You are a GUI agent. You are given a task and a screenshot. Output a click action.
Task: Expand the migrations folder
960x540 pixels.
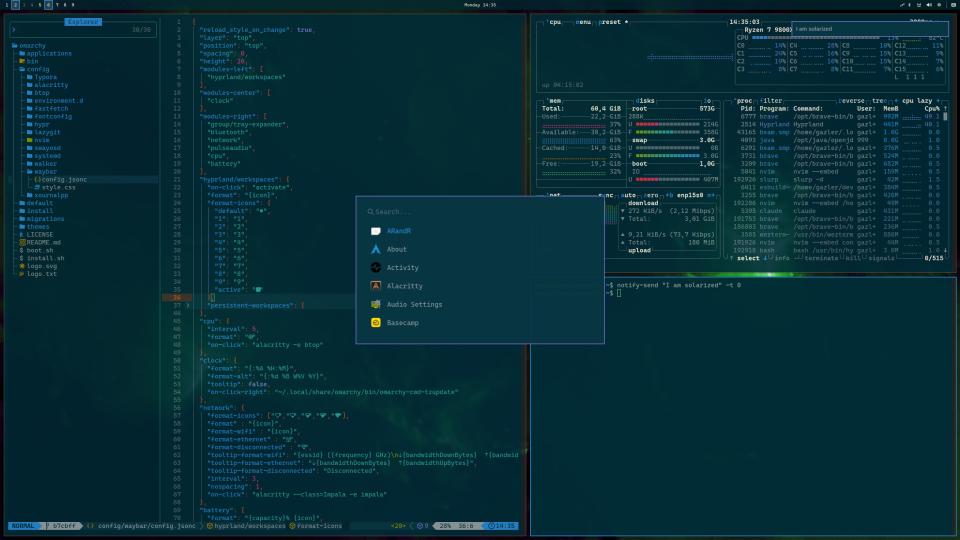pyautogui.click(x=42, y=219)
